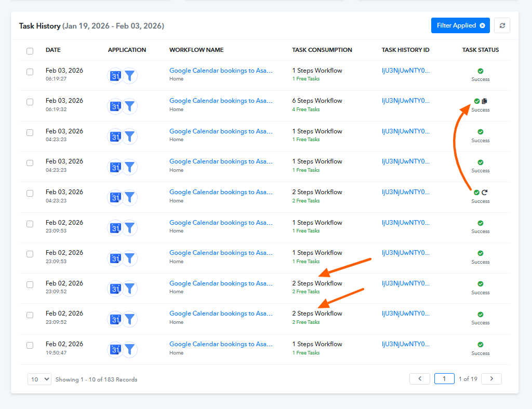The height and width of the screenshot is (409, 532).
Task: Clear the filter via the X icon
Action: point(482,25)
